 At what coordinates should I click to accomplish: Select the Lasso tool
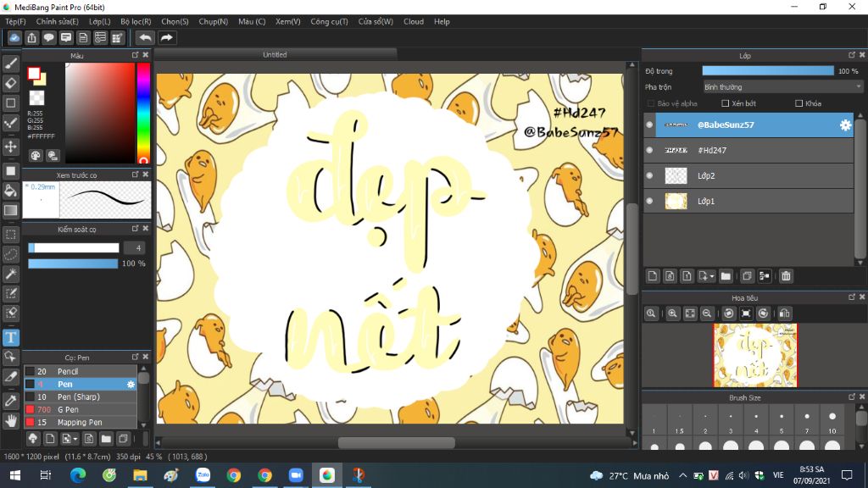pyautogui.click(x=10, y=254)
